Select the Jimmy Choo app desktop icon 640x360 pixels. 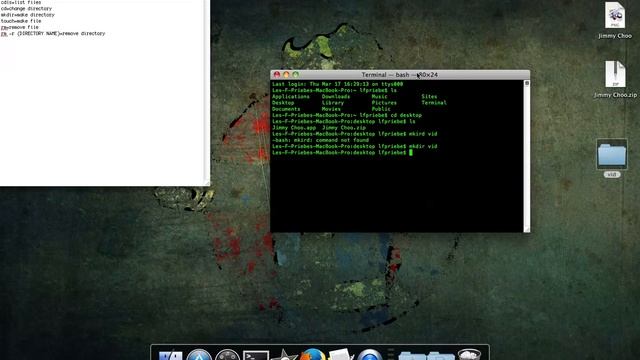[615, 20]
